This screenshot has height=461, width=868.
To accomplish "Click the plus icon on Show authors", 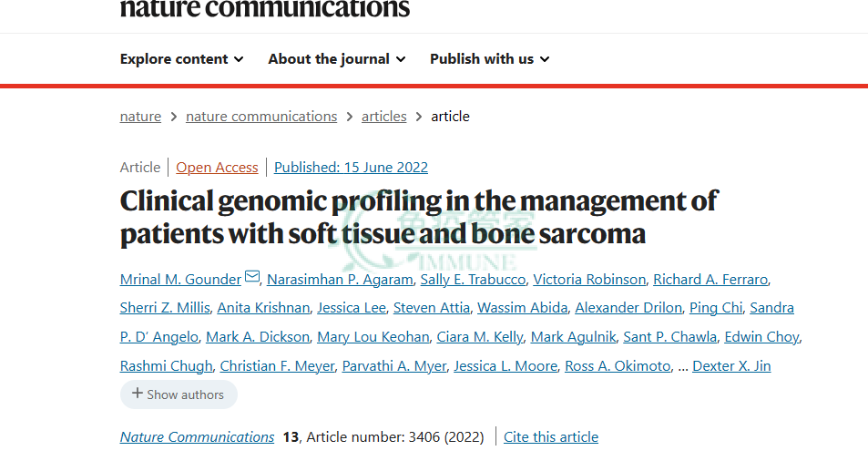I will click(x=138, y=393).
